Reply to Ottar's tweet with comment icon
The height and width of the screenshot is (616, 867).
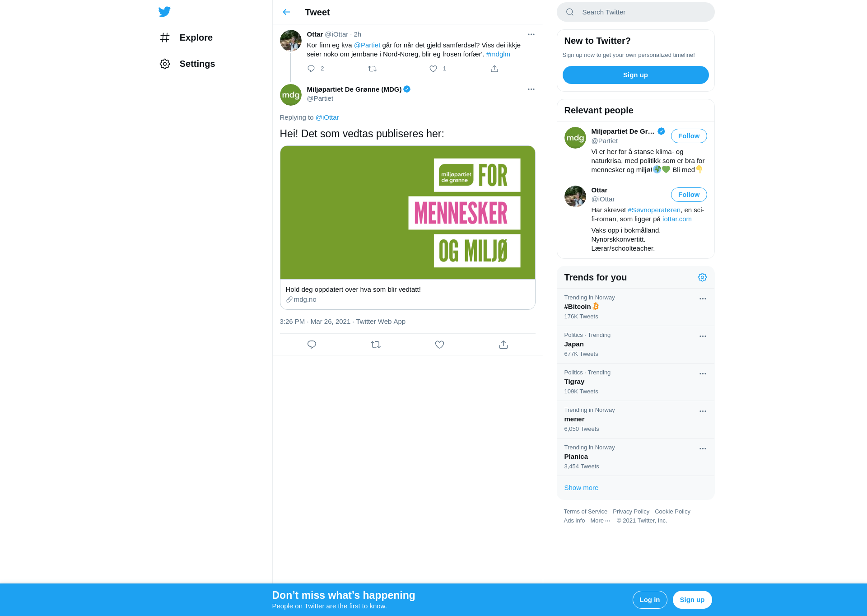point(311,69)
